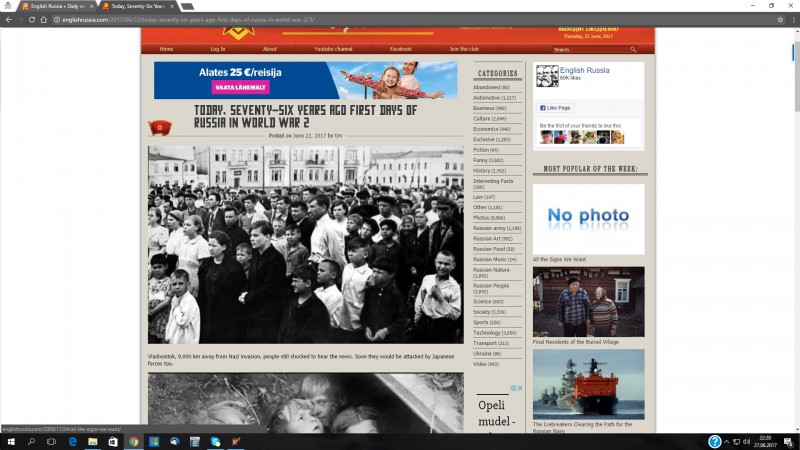Open the Youtube channel menu item
The height and width of the screenshot is (450, 800).
point(333,49)
